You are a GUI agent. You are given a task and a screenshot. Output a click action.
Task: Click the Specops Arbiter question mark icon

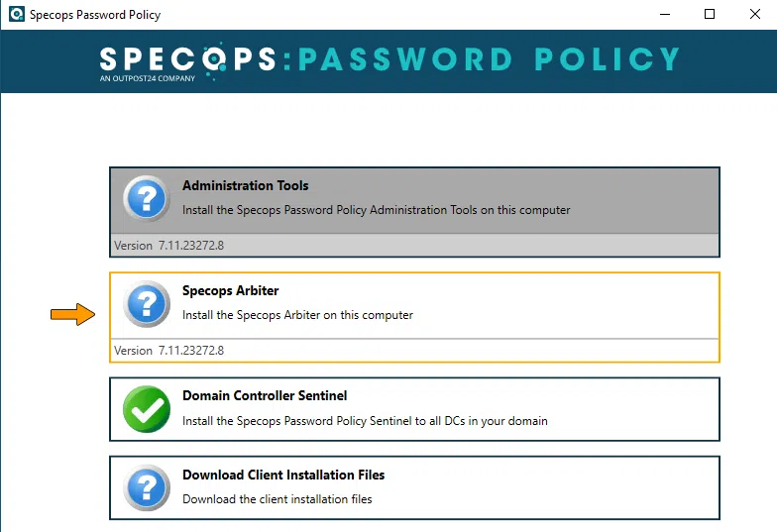(x=147, y=303)
